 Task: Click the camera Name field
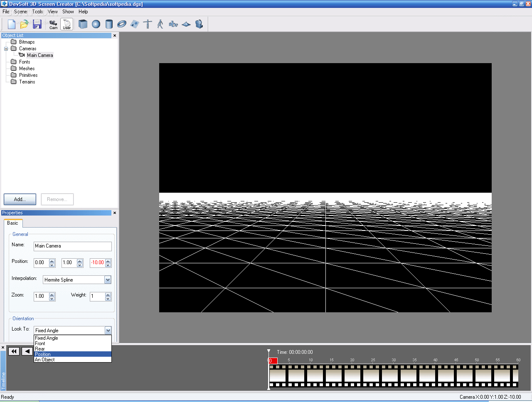73,246
